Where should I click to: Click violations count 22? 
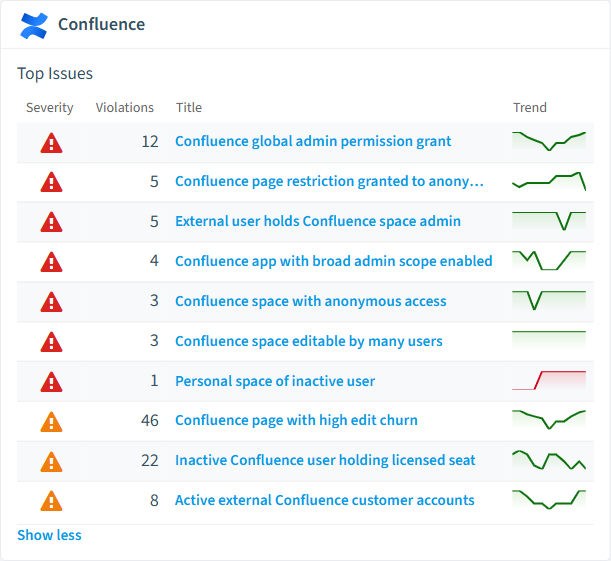[150, 461]
